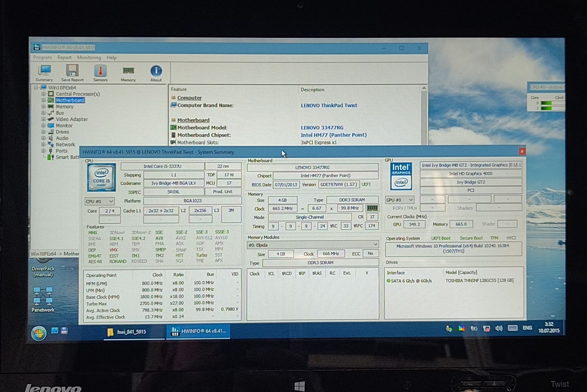Open Sensors thermometer icon in toolbar
The image size is (587, 392).
100,73
